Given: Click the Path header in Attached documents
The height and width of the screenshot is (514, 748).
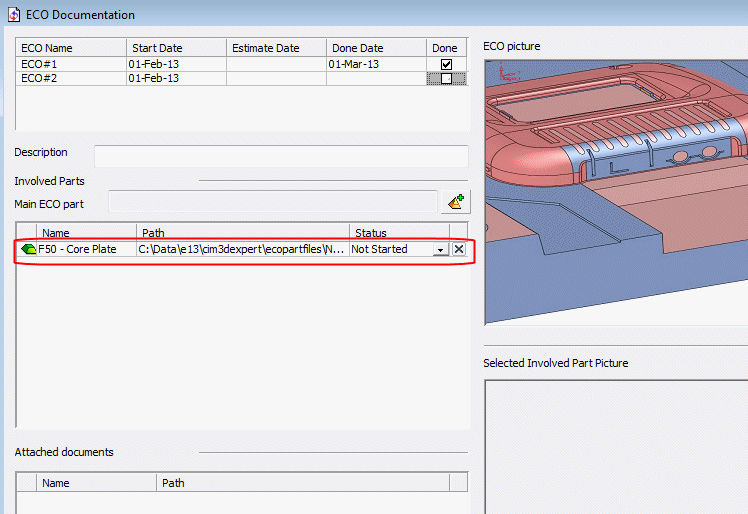Looking at the screenshot, I should (x=303, y=483).
